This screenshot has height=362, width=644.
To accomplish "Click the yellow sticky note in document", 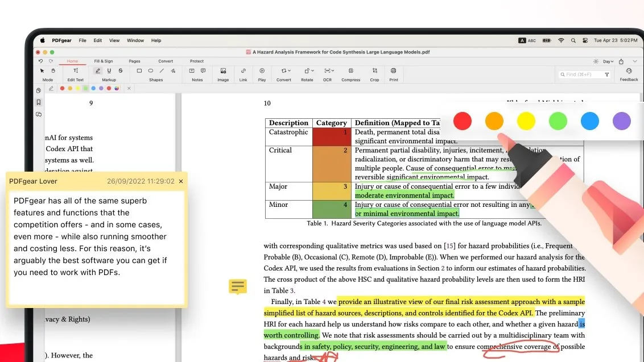I will [238, 286].
